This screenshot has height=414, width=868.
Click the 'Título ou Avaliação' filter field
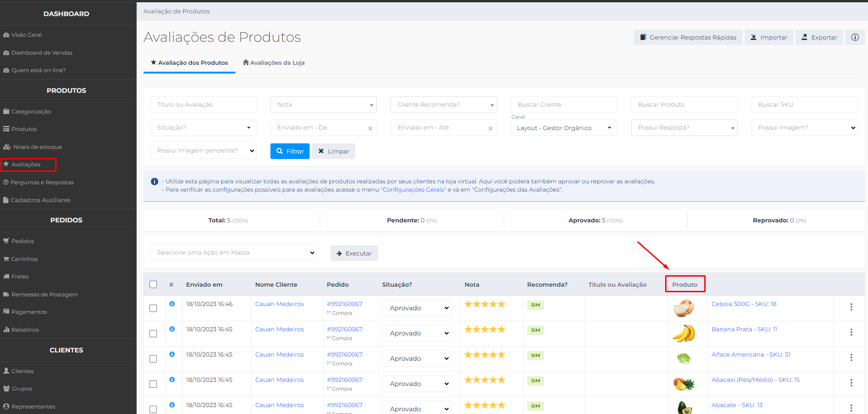(203, 105)
